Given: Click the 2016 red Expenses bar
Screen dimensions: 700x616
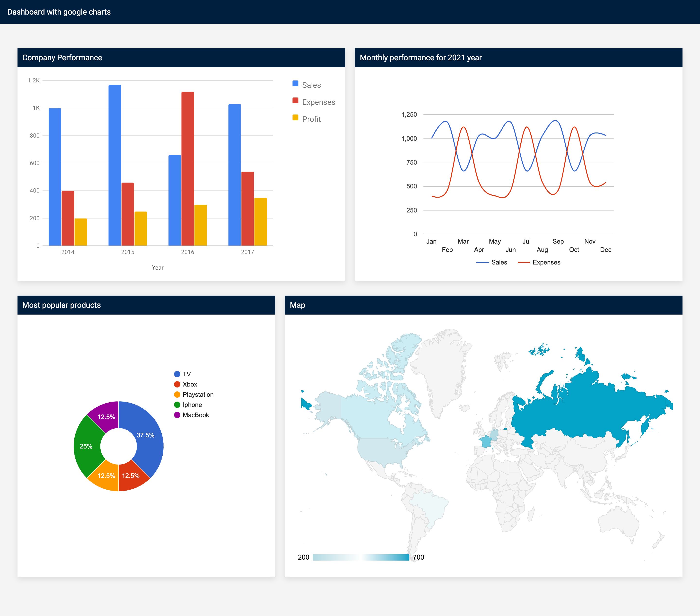Looking at the screenshot, I should click(188, 168).
